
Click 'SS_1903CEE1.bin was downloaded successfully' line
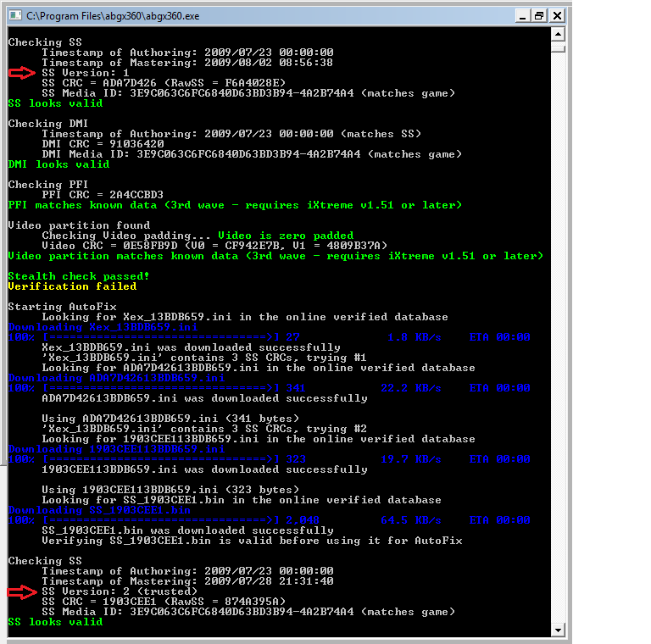(187, 530)
